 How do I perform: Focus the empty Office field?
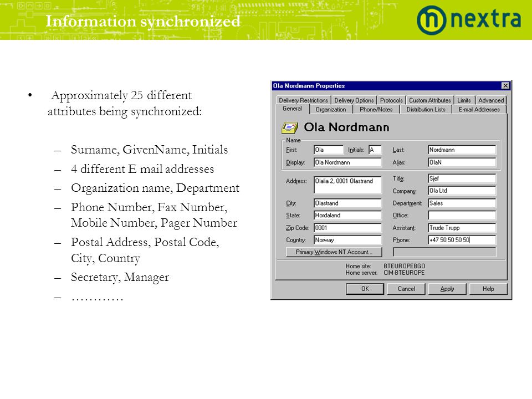coord(462,216)
